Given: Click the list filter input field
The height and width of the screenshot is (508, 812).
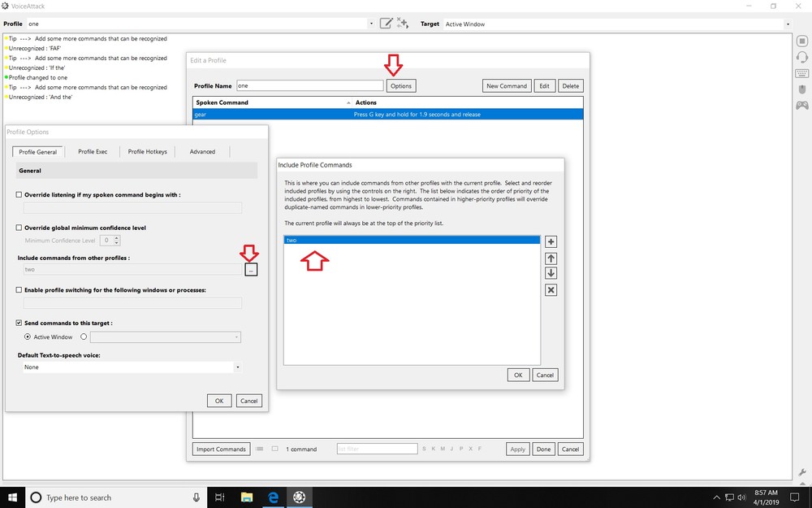Looking at the screenshot, I should coord(377,449).
